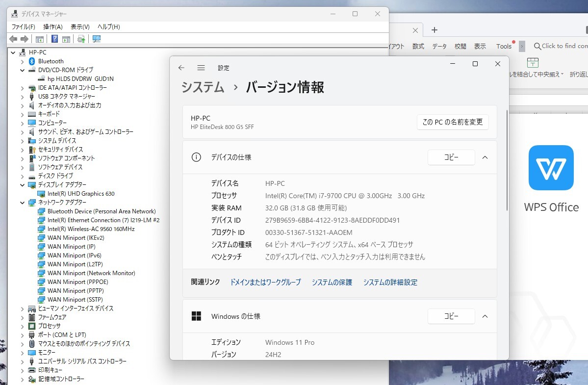Click the merge and center icon in WPS
This screenshot has width=588, height=385.
[533, 63]
